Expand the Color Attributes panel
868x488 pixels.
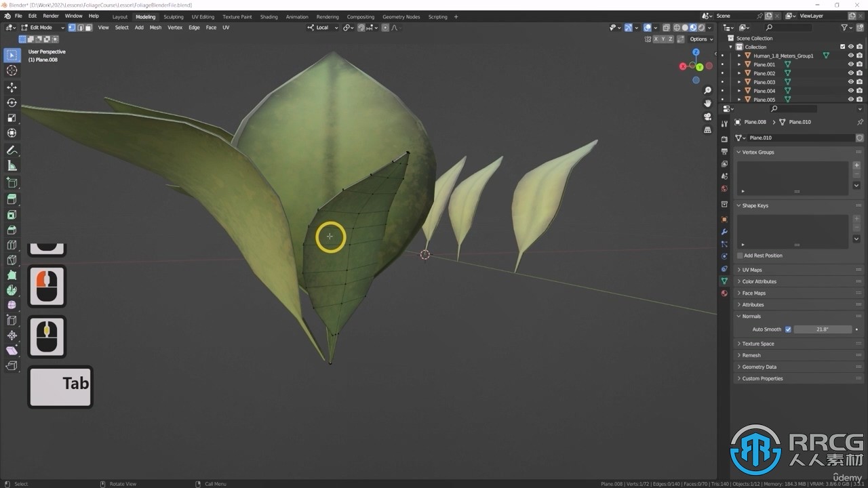[x=759, y=281]
